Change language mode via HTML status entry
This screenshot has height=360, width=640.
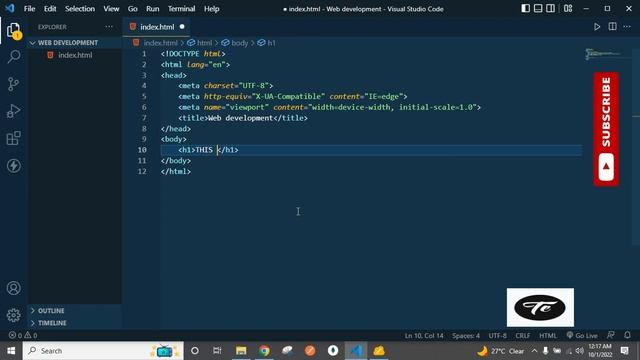click(x=548, y=336)
